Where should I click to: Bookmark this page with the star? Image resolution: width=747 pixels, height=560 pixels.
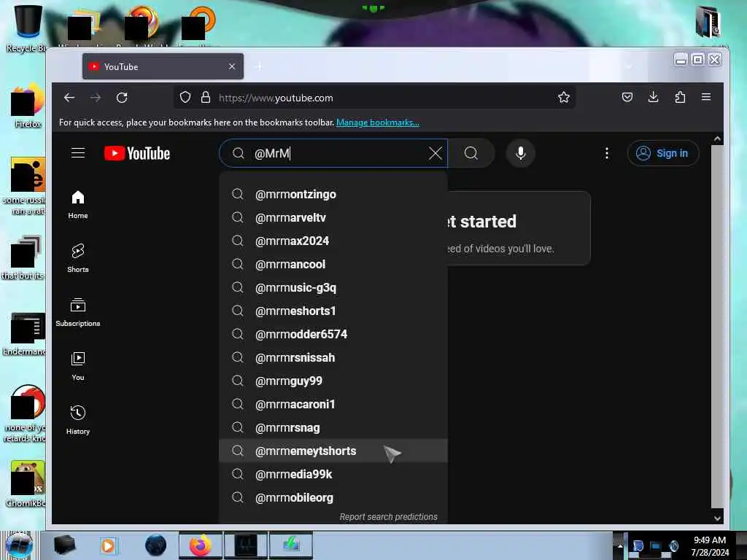click(x=564, y=98)
